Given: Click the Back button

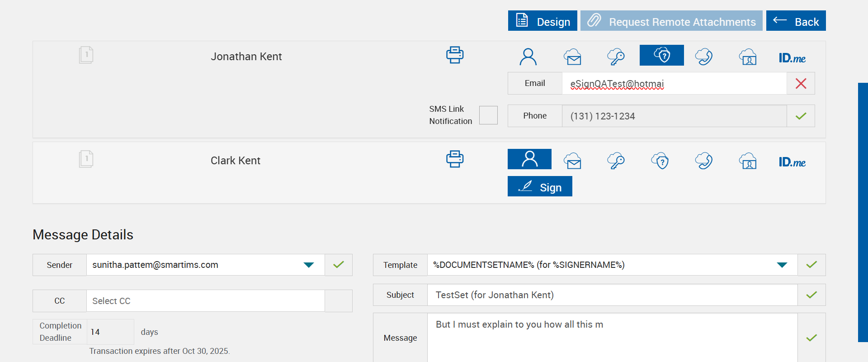Looking at the screenshot, I should point(796,21).
